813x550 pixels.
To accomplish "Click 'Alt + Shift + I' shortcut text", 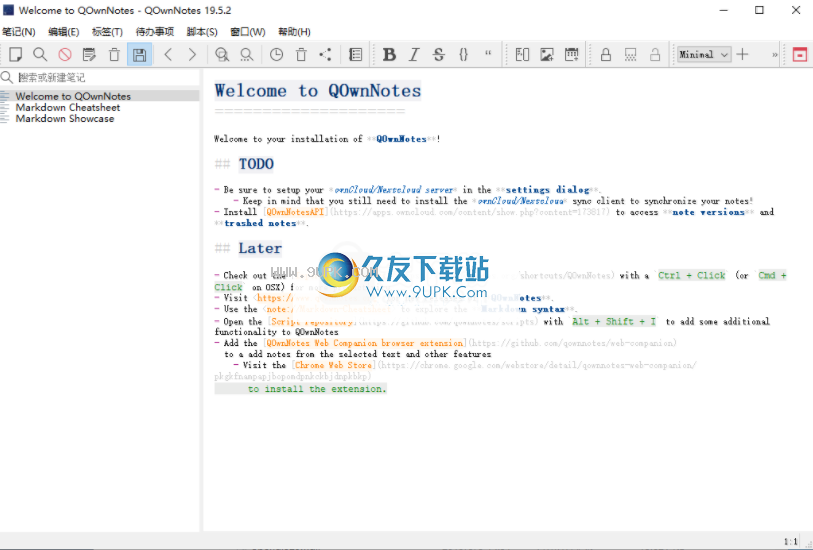I will [614, 321].
